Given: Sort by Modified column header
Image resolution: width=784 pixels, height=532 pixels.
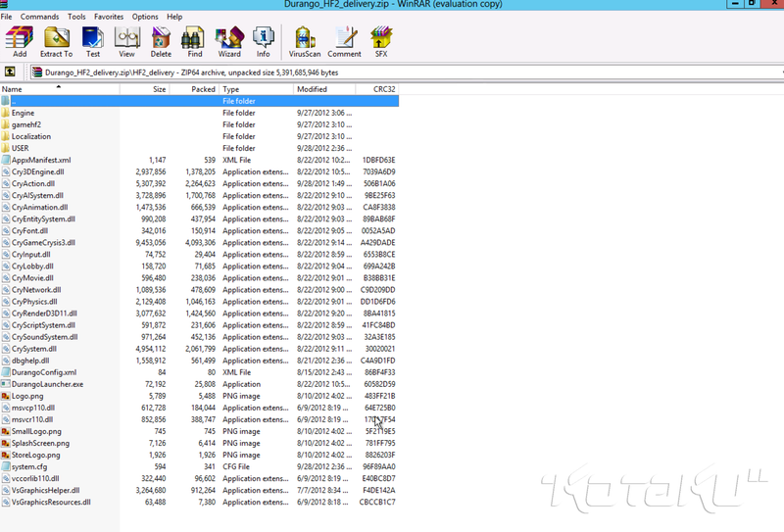Looking at the screenshot, I should coord(324,89).
